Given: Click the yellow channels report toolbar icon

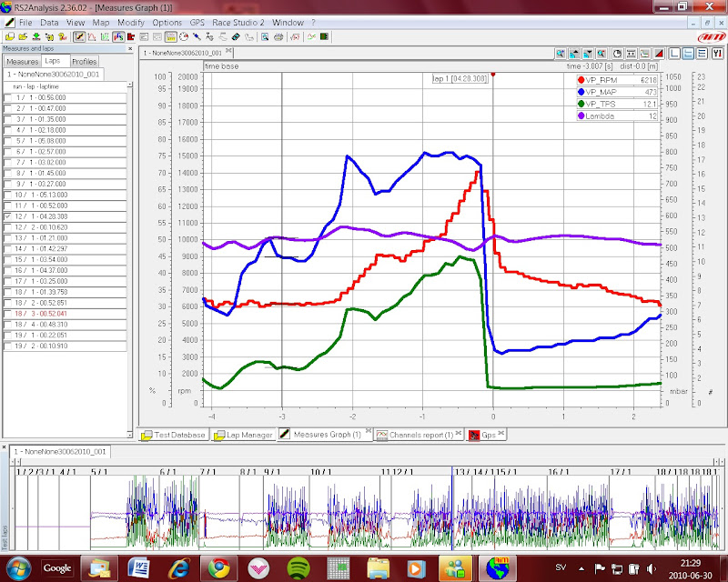Looking at the screenshot, I should click(x=171, y=36).
